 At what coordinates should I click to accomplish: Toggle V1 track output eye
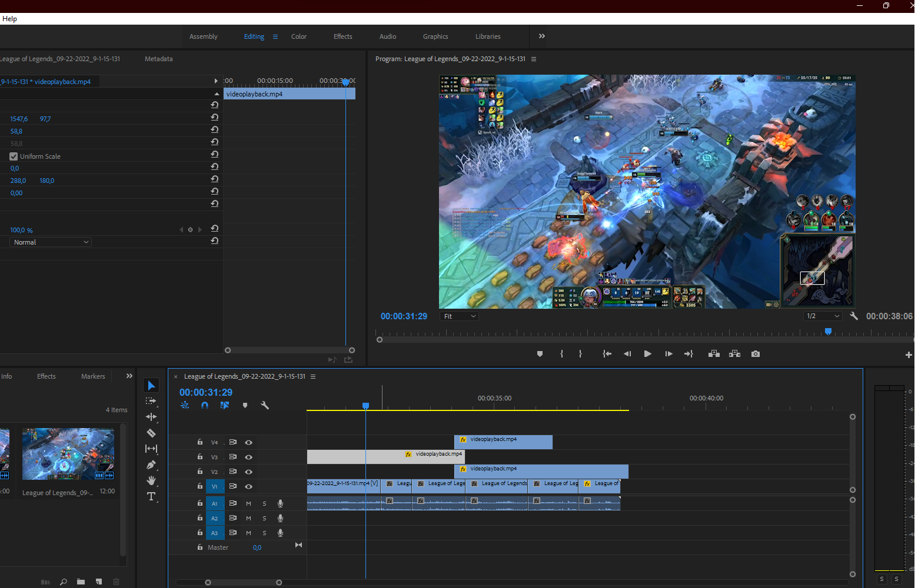pos(249,486)
